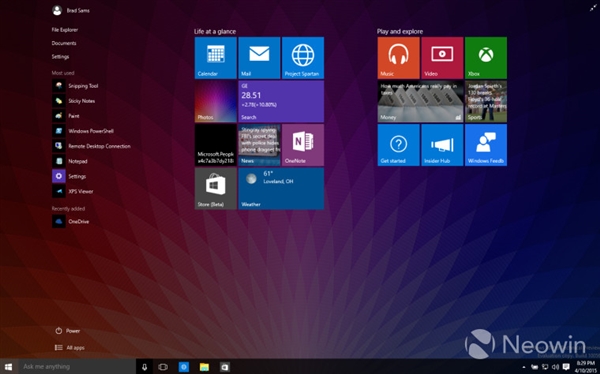The image size is (600, 374).
Task: Open the Video tile
Action: (x=442, y=58)
